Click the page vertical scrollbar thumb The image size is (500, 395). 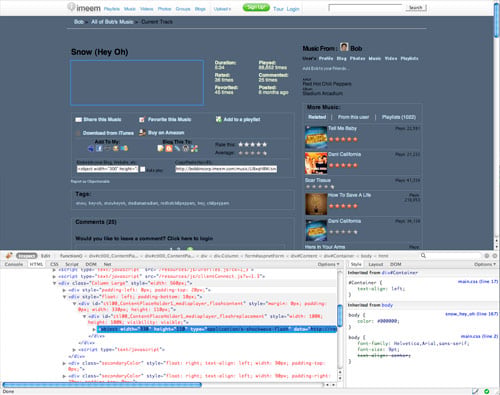pos(496,20)
